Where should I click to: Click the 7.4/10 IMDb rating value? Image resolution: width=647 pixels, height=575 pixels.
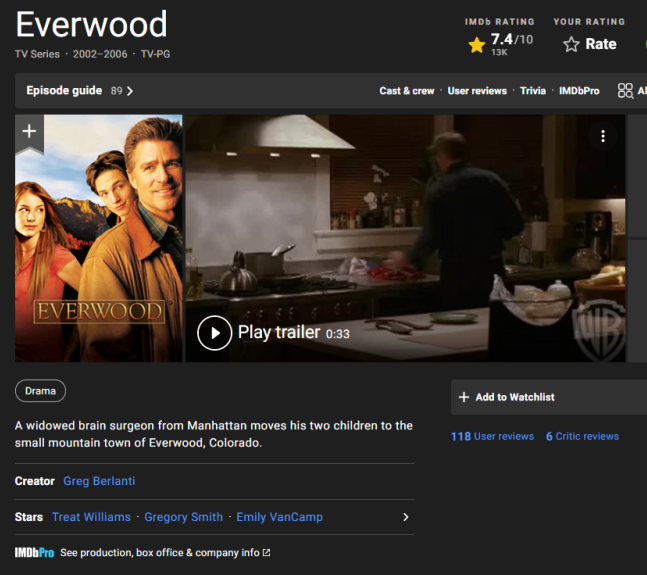[x=512, y=39]
